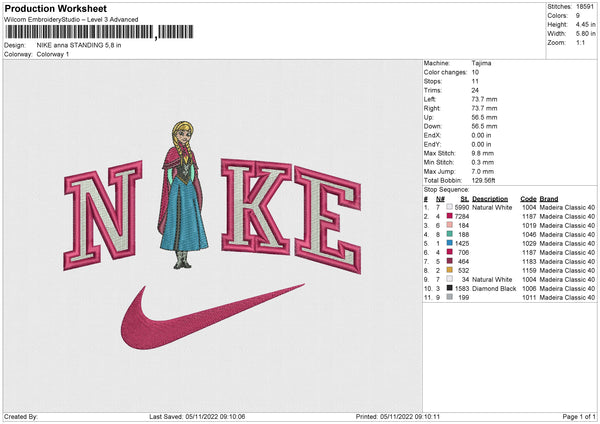Click the barcode under the header
Image resolution: width=600 pixels, height=424 pixels.
point(99,32)
